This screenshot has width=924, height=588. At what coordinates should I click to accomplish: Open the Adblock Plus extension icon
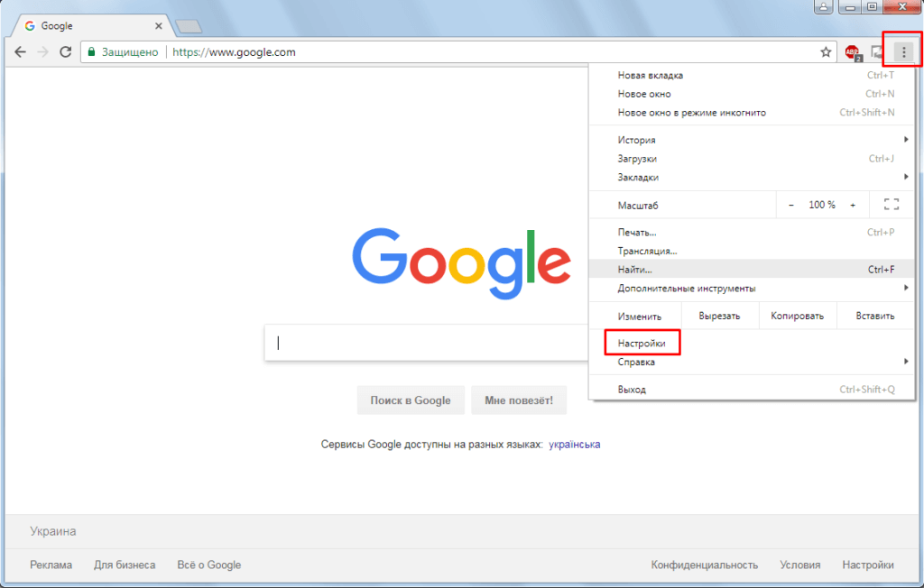click(x=853, y=52)
